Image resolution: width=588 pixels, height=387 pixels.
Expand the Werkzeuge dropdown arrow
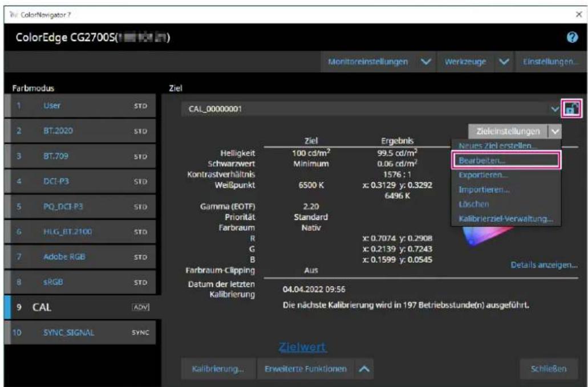[x=504, y=62]
